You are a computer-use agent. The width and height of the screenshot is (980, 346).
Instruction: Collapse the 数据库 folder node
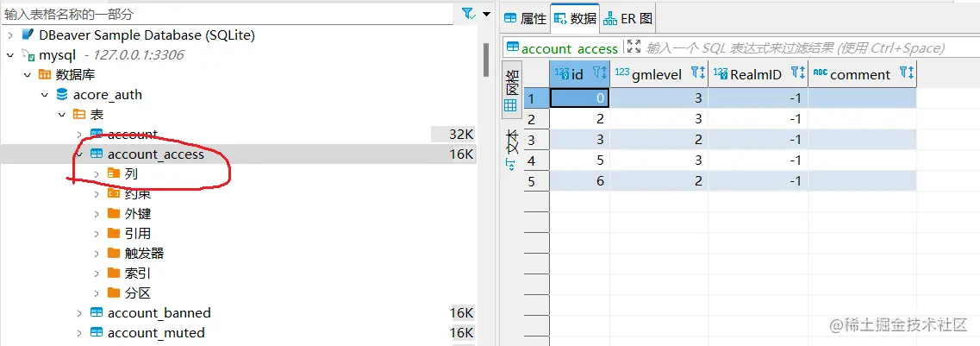click(x=27, y=75)
